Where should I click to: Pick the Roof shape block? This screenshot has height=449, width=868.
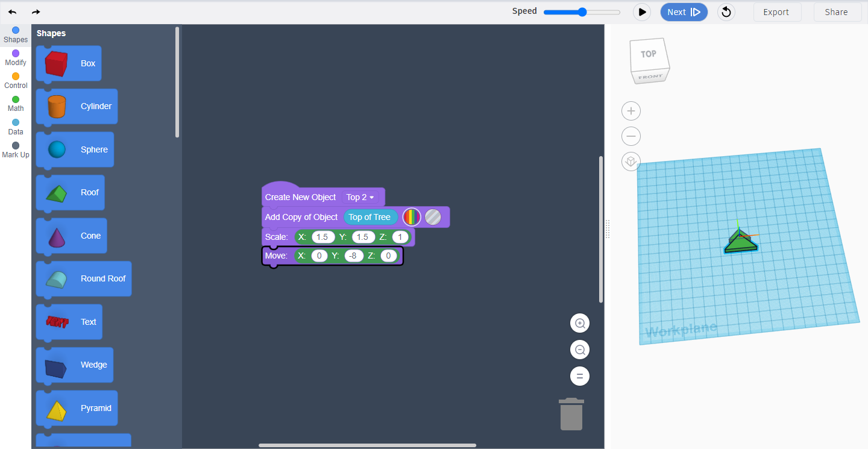tap(70, 192)
